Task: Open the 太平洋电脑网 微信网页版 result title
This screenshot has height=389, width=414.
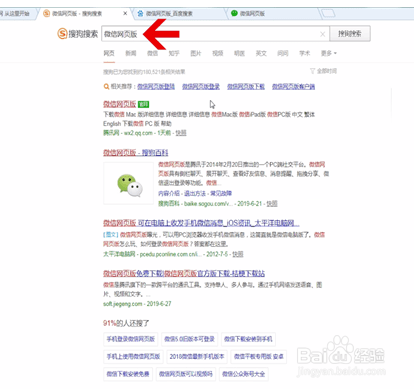Action: [x=201, y=223]
